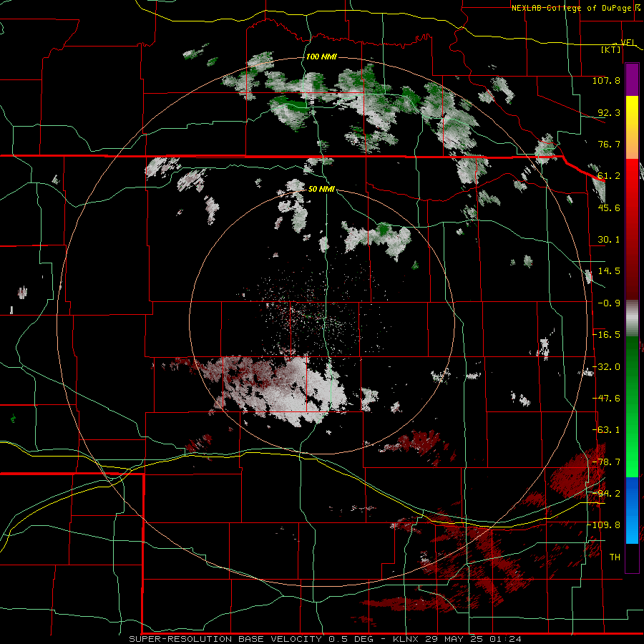Screen dimensions: 644x644
Task: Click the 100 NMI range ring label
Action: [x=321, y=57]
